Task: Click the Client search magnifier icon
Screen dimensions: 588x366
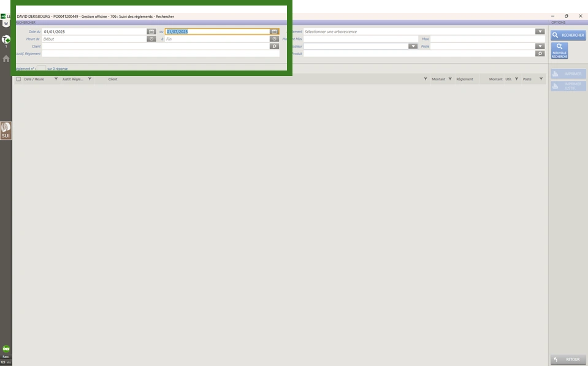Action: tap(275, 47)
